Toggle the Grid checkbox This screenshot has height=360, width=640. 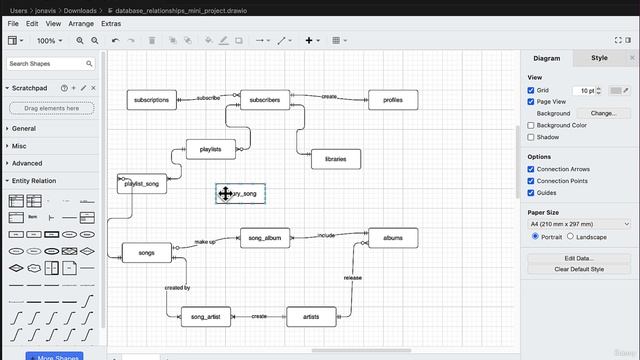[531, 90]
